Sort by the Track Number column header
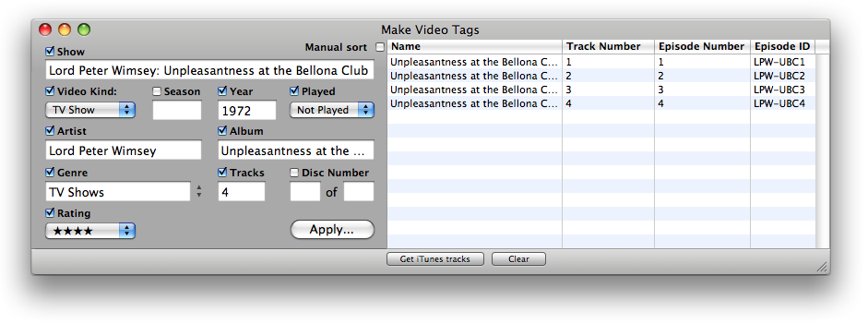The image size is (868, 336). point(609,46)
